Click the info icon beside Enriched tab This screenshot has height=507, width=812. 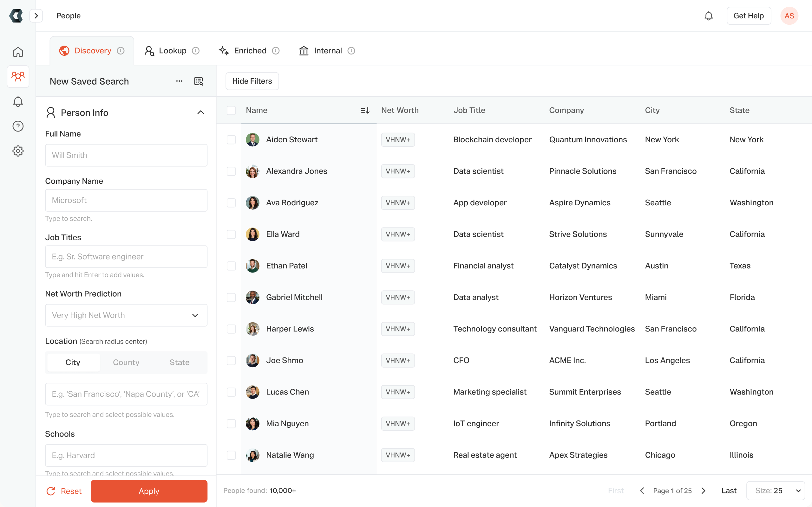275,51
